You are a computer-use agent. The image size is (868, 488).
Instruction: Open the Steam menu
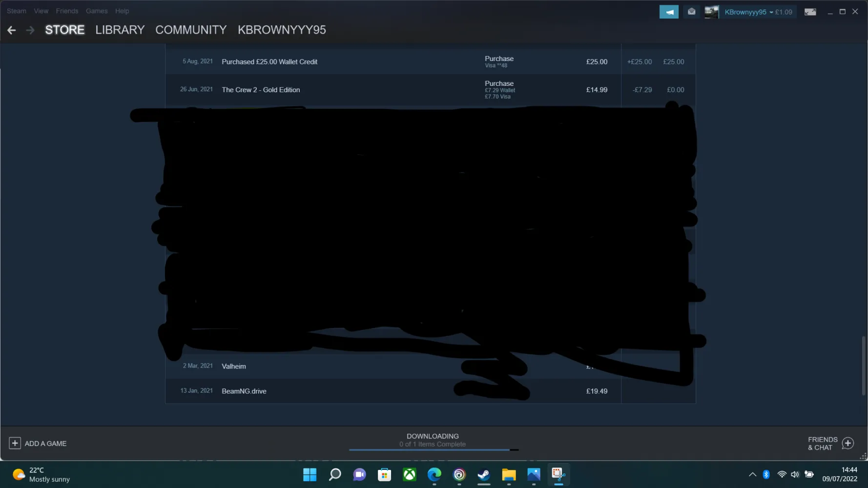tap(17, 11)
